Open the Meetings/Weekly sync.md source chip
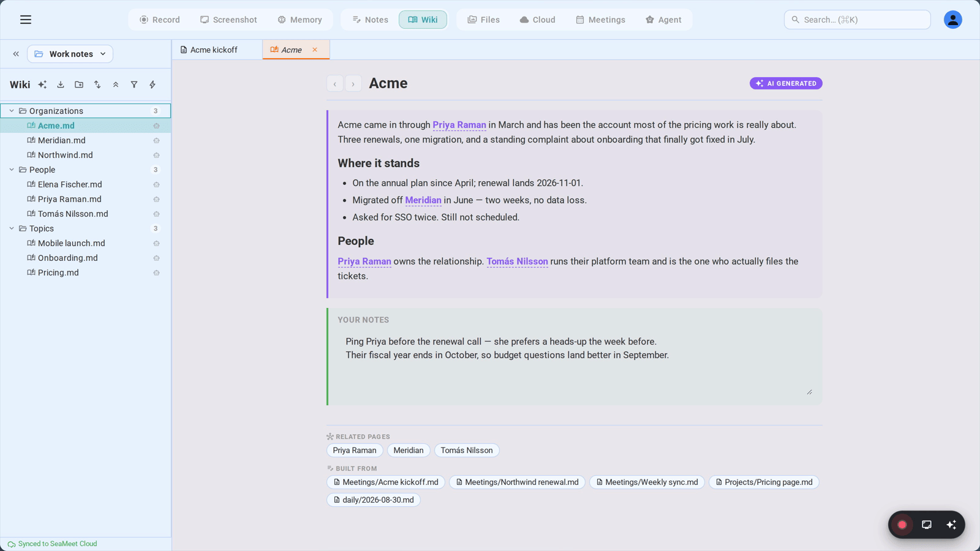 (x=647, y=482)
